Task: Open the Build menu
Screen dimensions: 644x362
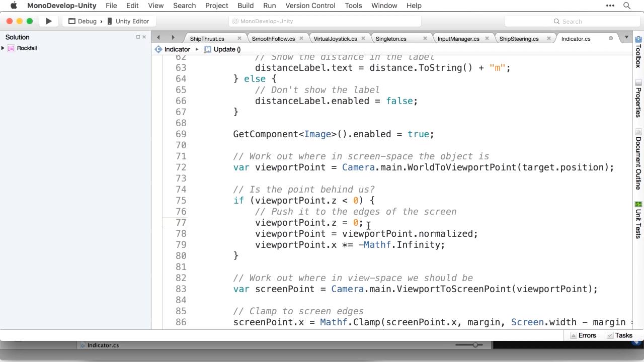Action: pyautogui.click(x=246, y=6)
